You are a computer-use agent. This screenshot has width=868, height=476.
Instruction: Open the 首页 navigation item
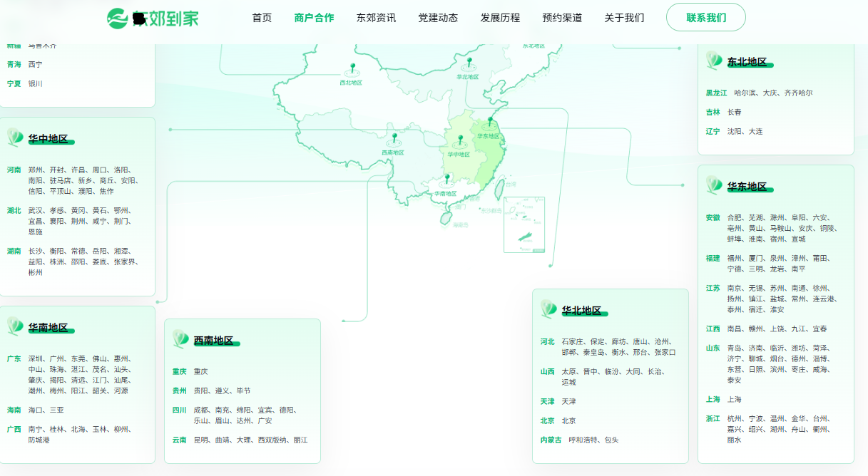(x=262, y=18)
